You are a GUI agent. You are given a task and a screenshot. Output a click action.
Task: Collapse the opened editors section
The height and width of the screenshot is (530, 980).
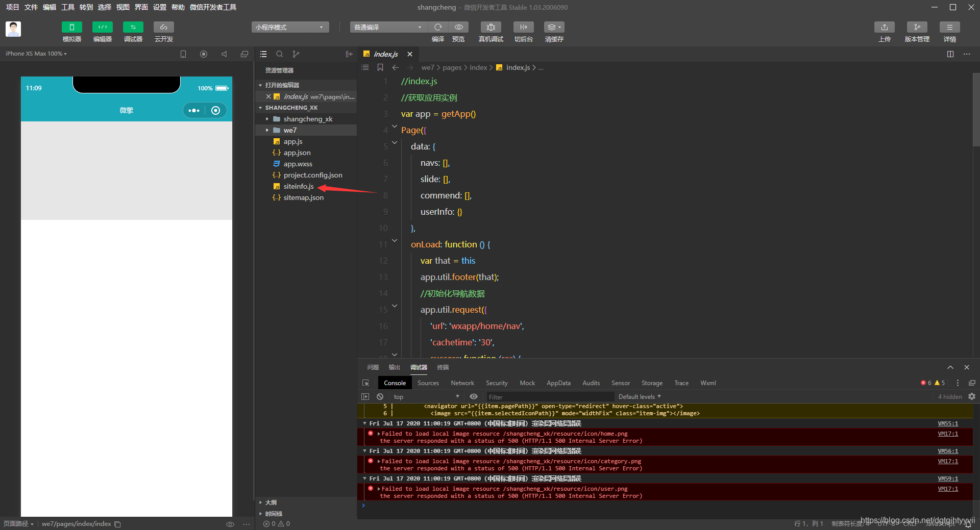[260, 85]
